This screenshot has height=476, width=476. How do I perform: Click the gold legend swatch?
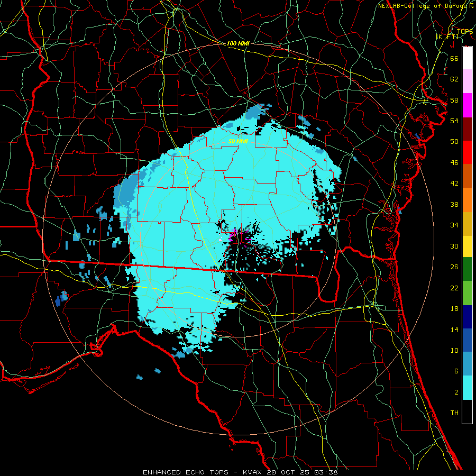coord(467,224)
